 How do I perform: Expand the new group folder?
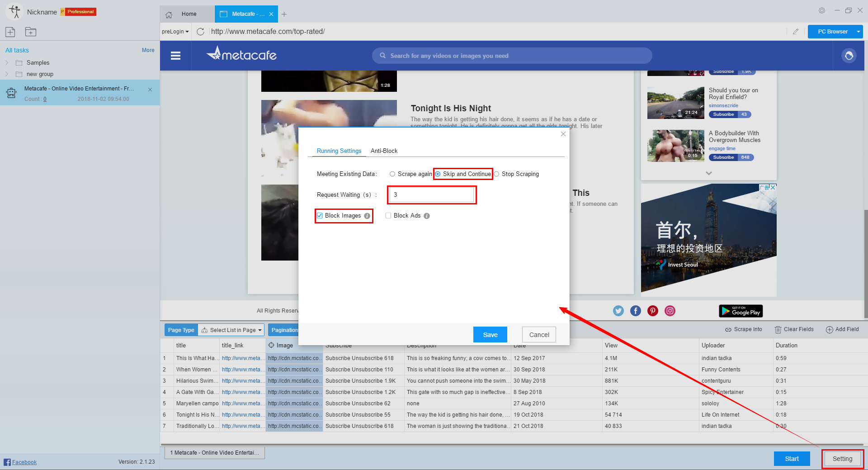(x=7, y=74)
